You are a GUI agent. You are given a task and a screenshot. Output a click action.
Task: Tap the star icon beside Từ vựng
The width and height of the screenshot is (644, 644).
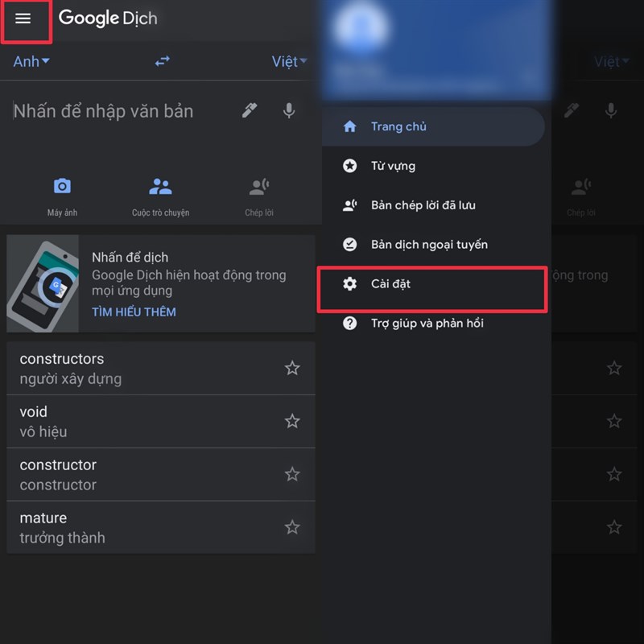[x=349, y=166]
